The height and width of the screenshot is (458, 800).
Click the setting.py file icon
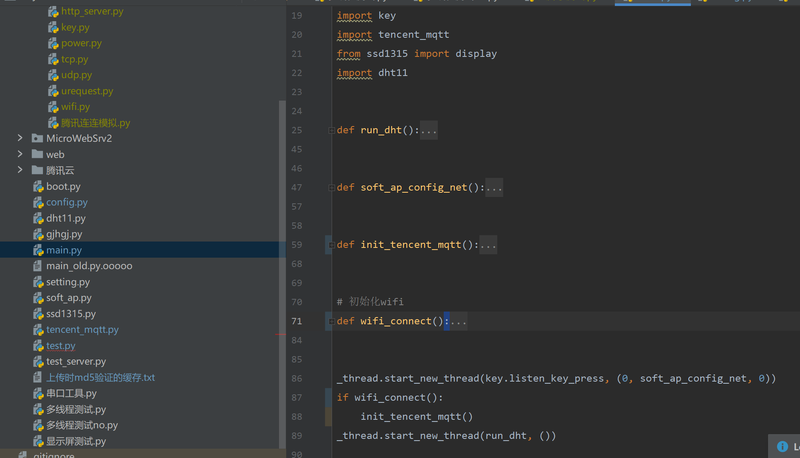[38, 282]
